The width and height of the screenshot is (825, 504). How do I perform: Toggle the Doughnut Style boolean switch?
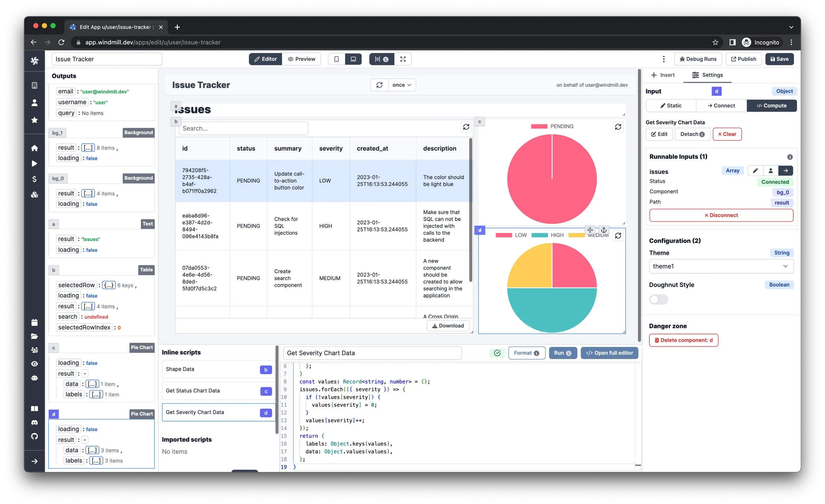(x=658, y=299)
